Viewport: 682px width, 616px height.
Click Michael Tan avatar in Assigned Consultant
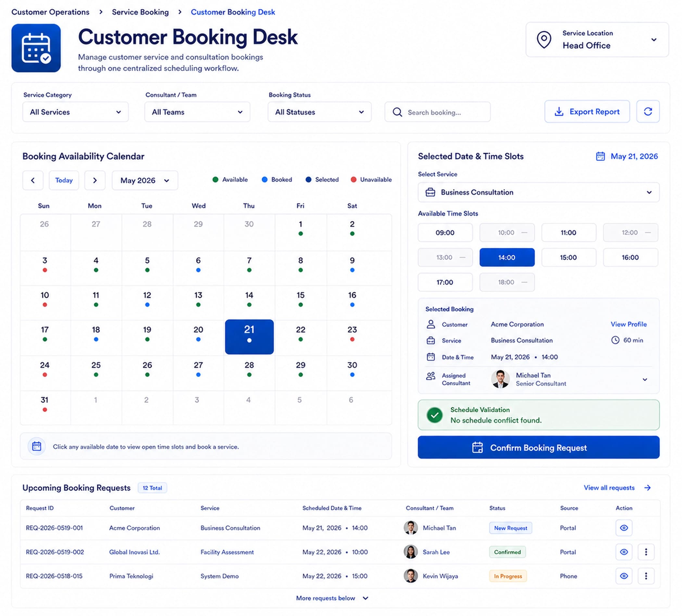pos(500,379)
